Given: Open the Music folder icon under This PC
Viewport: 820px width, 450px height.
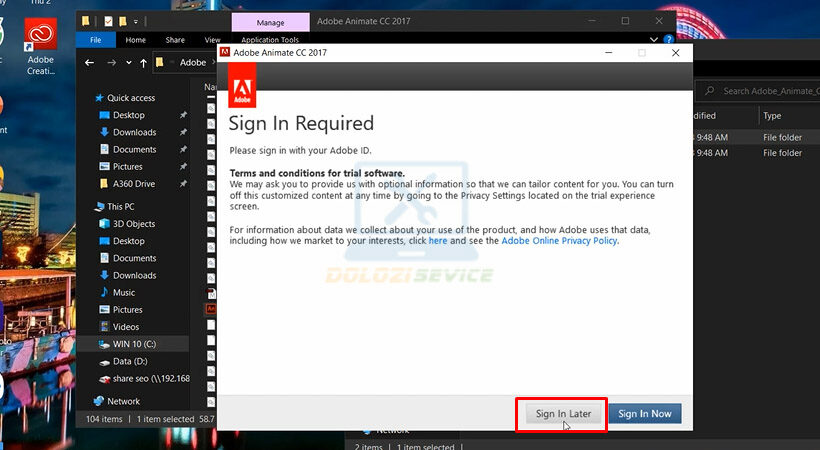Looking at the screenshot, I should click(x=104, y=293).
